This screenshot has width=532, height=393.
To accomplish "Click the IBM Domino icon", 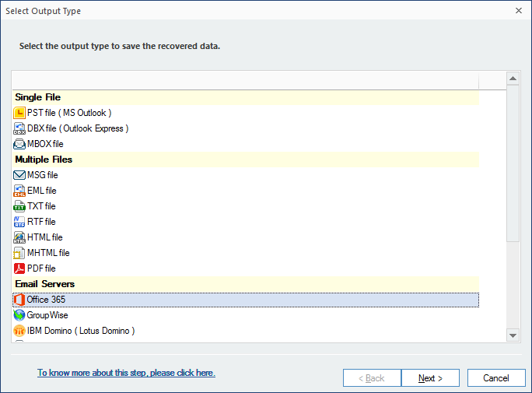I will (x=19, y=331).
